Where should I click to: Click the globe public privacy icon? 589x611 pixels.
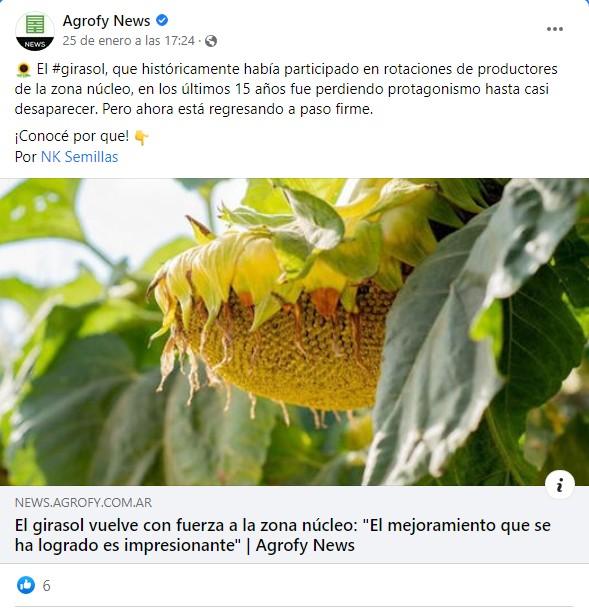(x=211, y=41)
